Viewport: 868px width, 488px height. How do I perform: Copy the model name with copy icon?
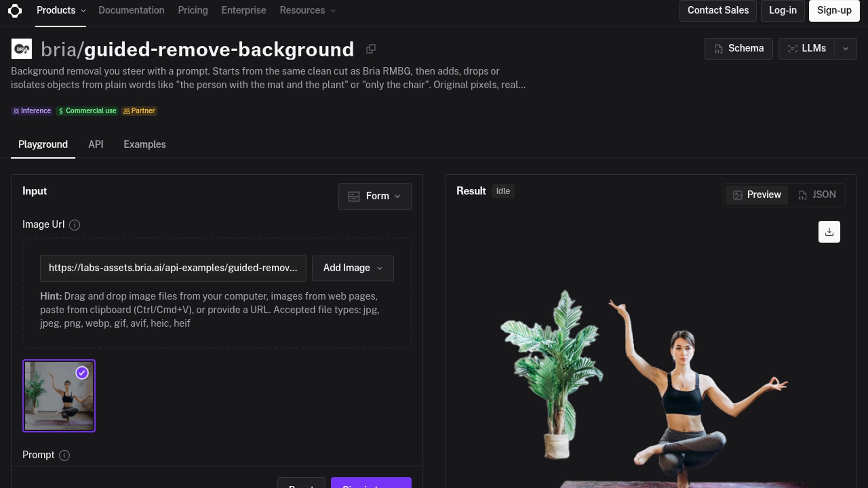(371, 49)
